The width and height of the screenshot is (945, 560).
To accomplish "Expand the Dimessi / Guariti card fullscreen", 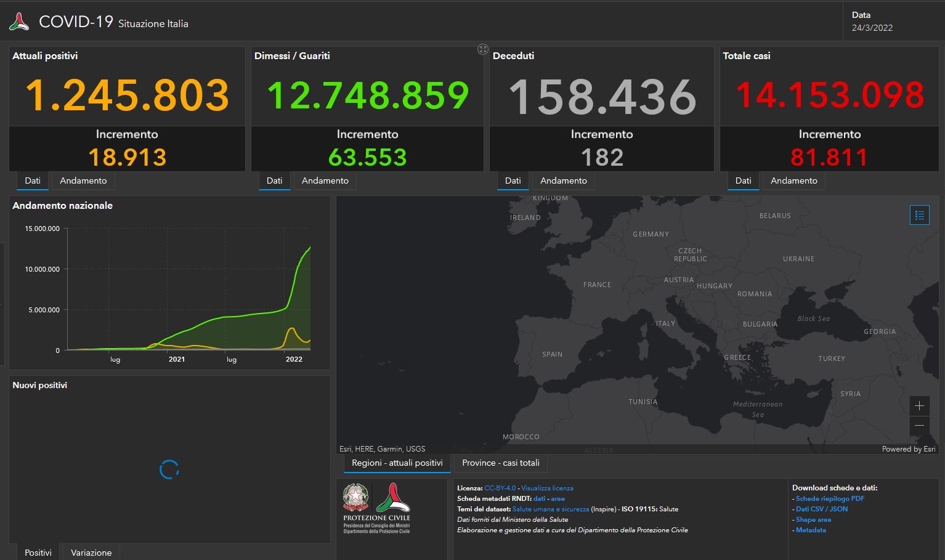I will [482, 49].
